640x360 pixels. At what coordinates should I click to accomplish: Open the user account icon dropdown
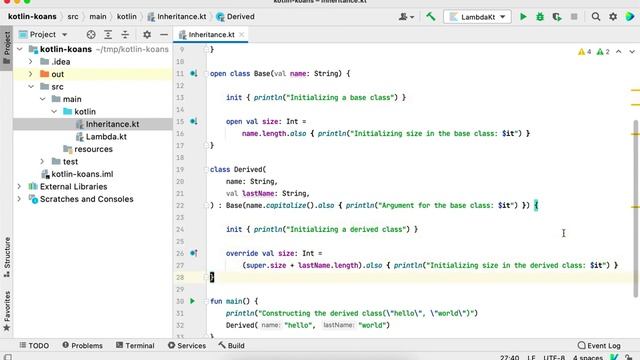406,17
